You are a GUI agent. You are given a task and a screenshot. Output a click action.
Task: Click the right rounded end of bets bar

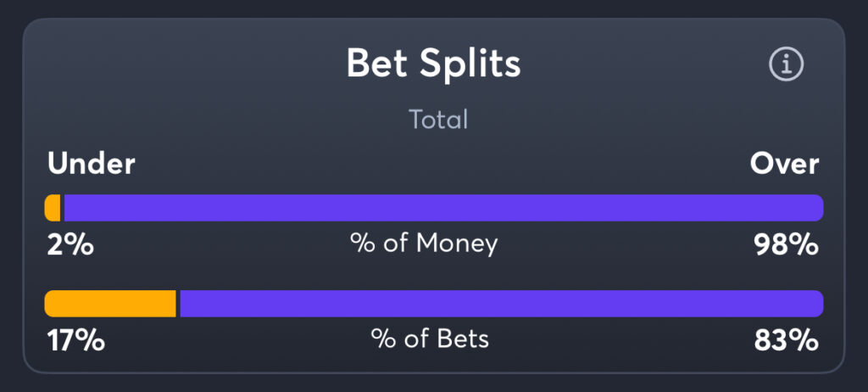coord(820,304)
